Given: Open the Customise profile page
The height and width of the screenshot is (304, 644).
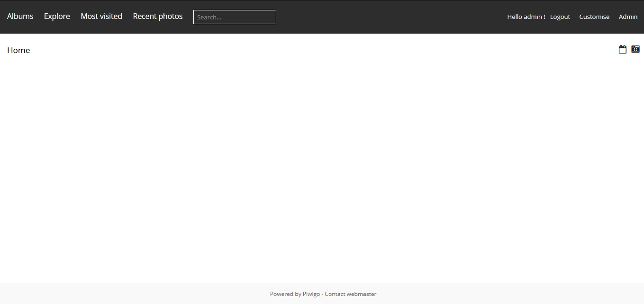Looking at the screenshot, I should 594,17.
